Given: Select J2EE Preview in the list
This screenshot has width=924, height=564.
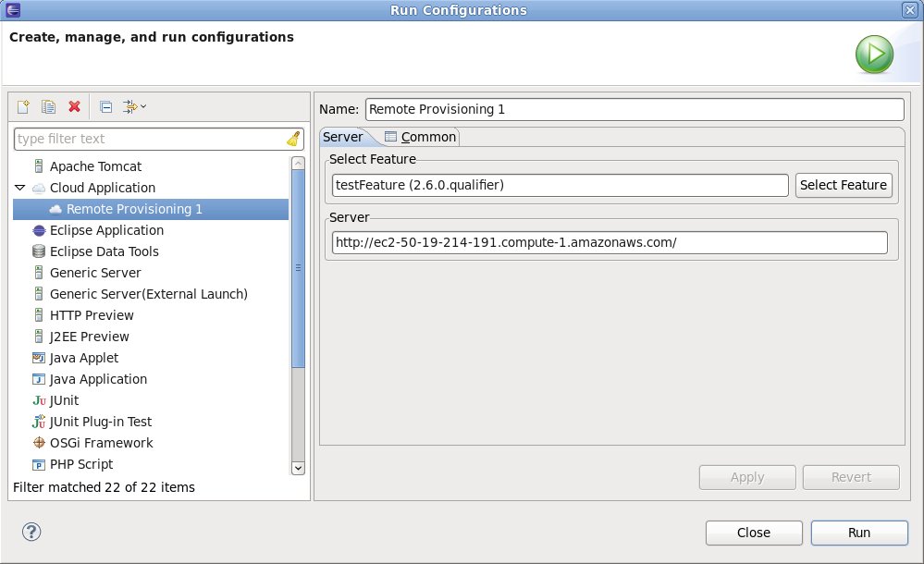Looking at the screenshot, I should pyautogui.click(x=89, y=337).
